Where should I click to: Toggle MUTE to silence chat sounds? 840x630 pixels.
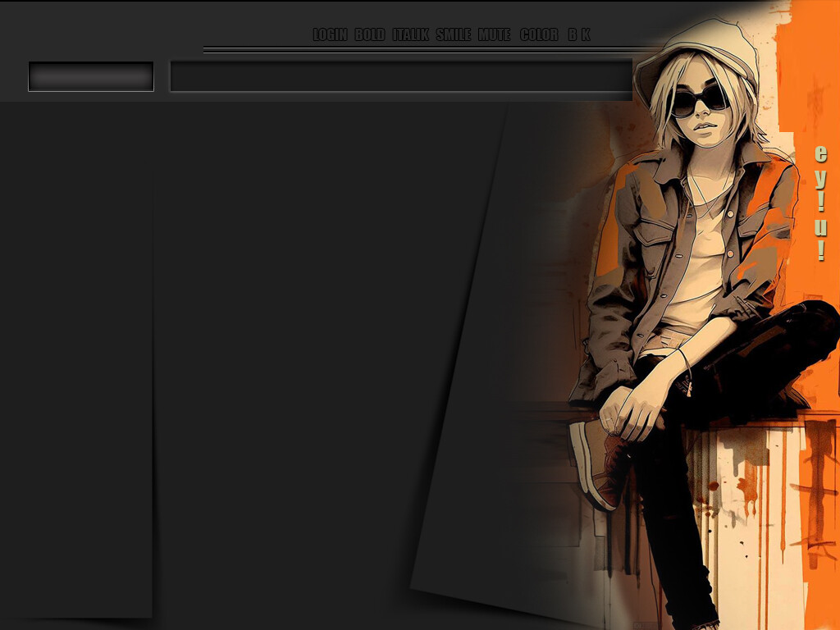[494, 34]
